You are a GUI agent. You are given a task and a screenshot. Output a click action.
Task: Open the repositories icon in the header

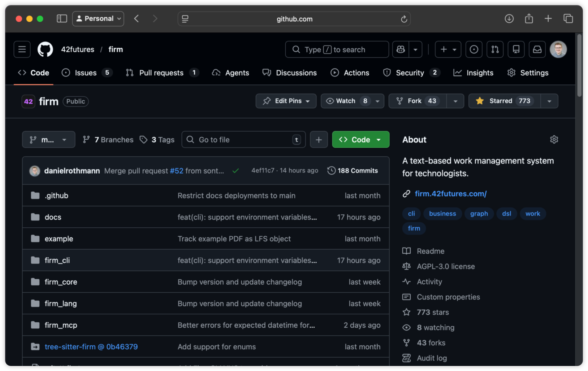[516, 49]
